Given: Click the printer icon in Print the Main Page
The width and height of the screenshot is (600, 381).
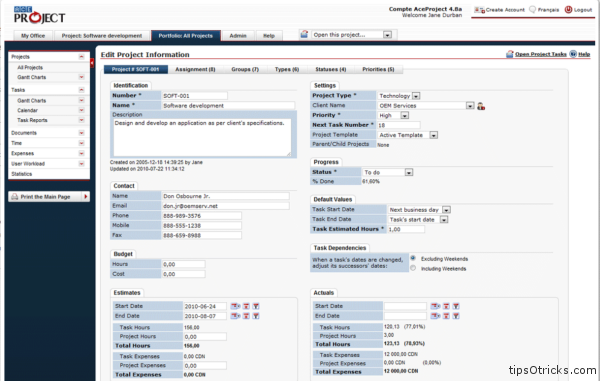Looking at the screenshot, I should click(15, 197).
